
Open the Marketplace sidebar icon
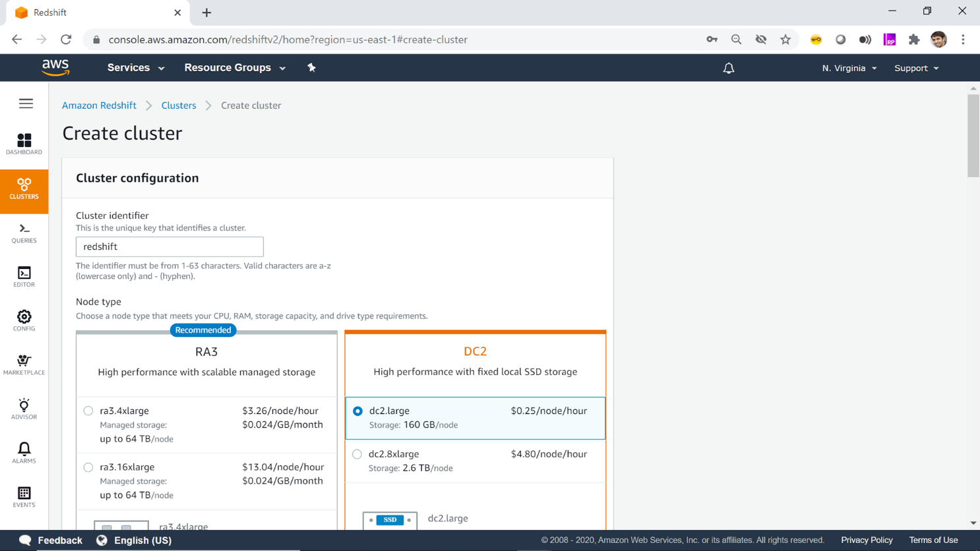click(x=24, y=365)
